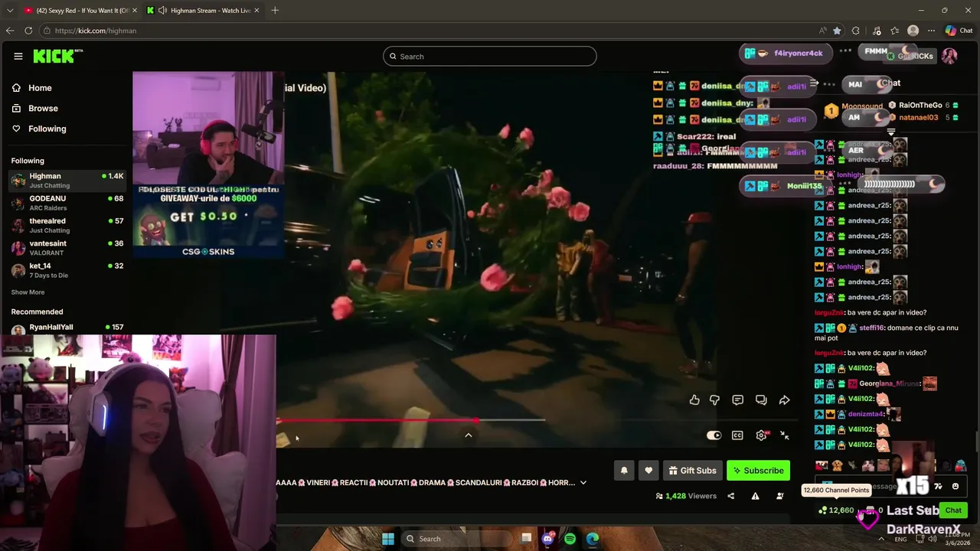
Task: Open the Kick hamburger menu
Action: 18,56
